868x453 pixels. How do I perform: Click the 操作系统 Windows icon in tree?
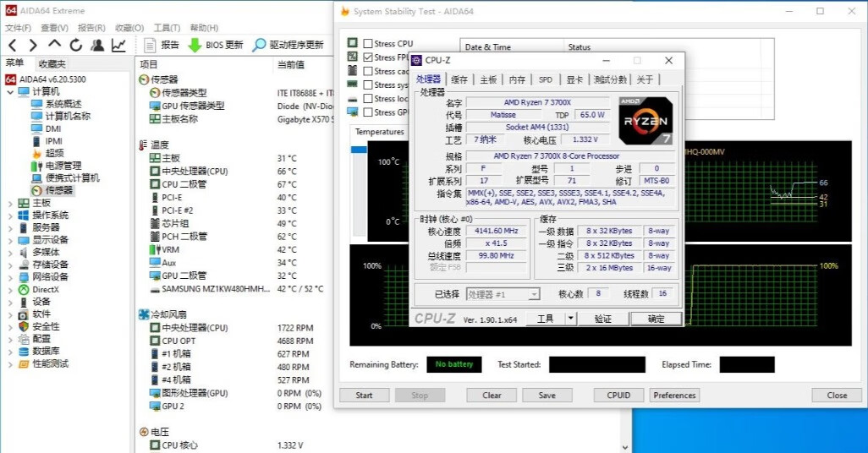pyautogui.click(x=24, y=215)
